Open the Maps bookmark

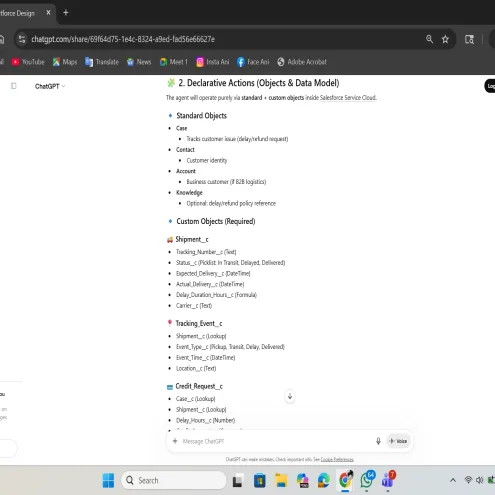65,62
